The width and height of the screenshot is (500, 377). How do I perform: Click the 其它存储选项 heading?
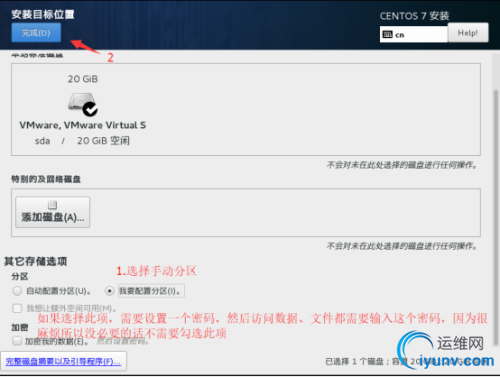click(36, 261)
